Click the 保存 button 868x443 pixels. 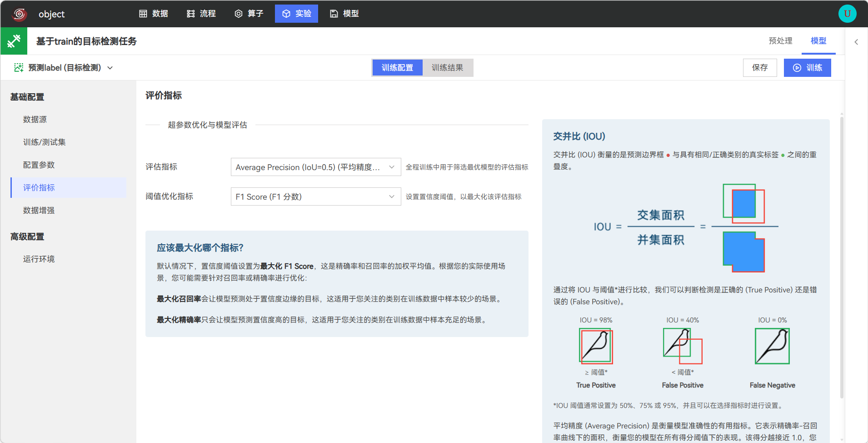click(x=760, y=68)
